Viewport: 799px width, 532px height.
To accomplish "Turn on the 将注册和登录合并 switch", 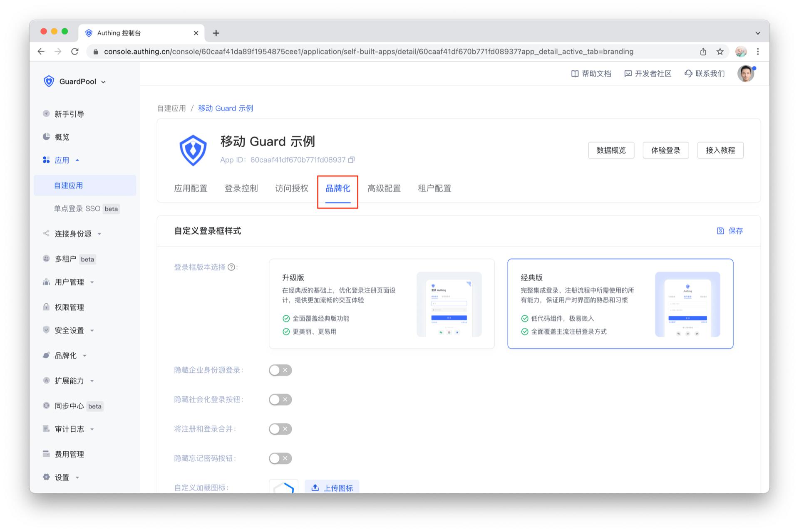I will click(x=280, y=429).
